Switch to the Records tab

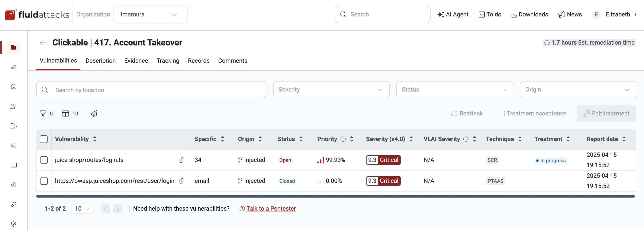[199, 61]
